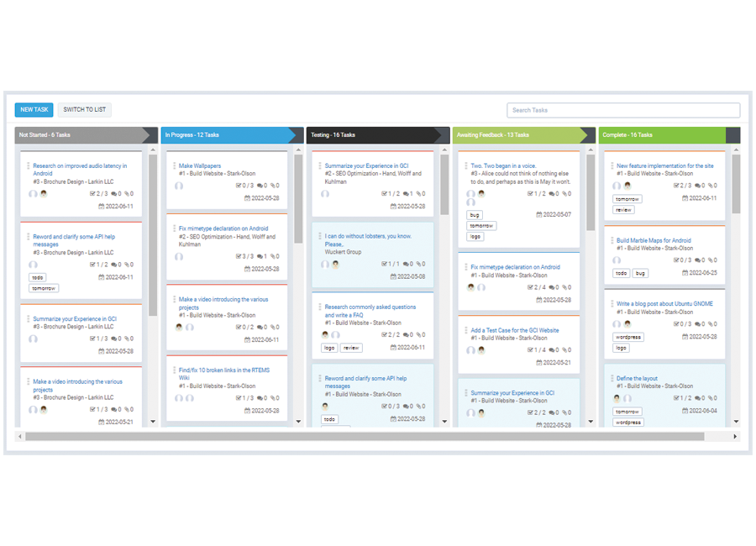Focus the Search Tasks field
756x546 pixels.
(x=622, y=110)
